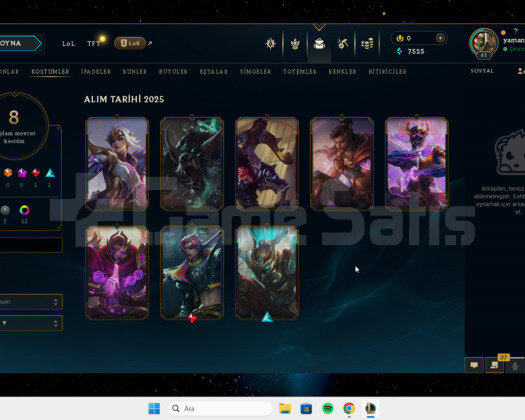Open File Explorer from the taskbar
The image size is (525, 420).
[x=285, y=409]
